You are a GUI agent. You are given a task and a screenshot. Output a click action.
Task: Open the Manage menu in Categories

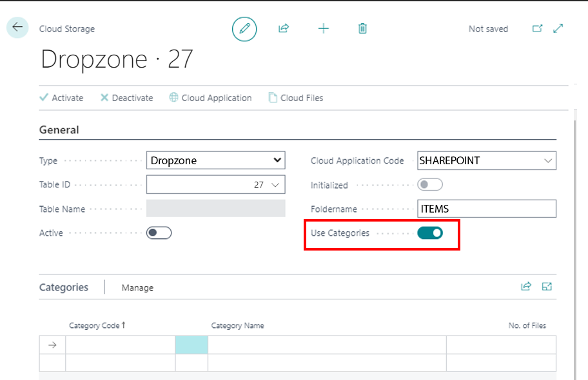(137, 288)
